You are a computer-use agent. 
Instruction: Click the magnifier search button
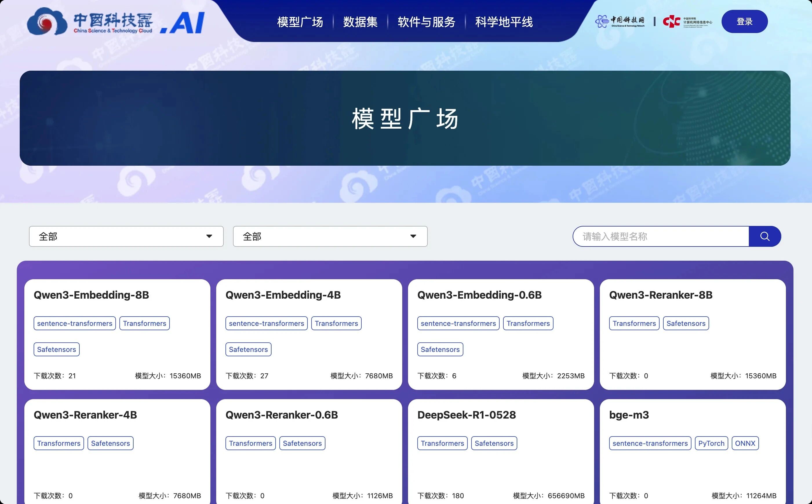(x=765, y=236)
